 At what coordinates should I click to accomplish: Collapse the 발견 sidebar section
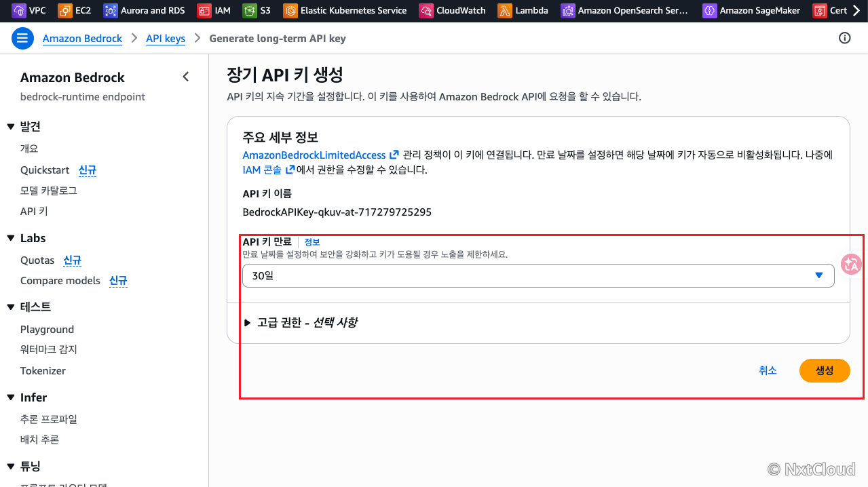pyautogui.click(x=10, y=127)
